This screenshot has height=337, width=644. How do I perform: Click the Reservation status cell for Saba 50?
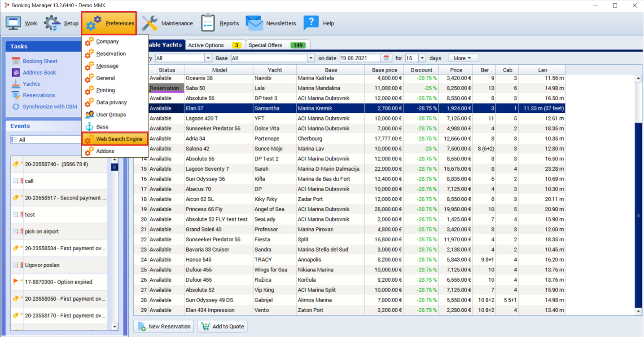166,88
